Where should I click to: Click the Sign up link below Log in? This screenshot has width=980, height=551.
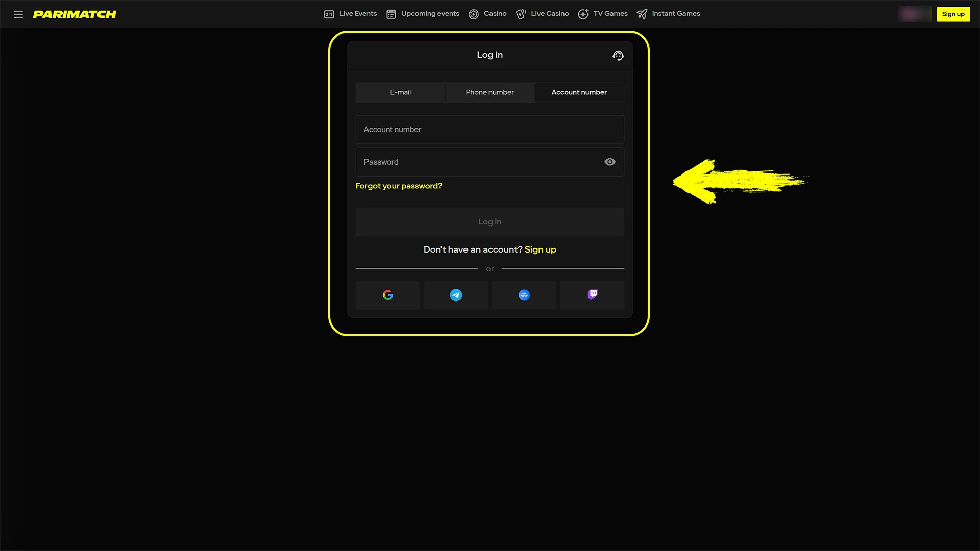(x=540, y=249)
